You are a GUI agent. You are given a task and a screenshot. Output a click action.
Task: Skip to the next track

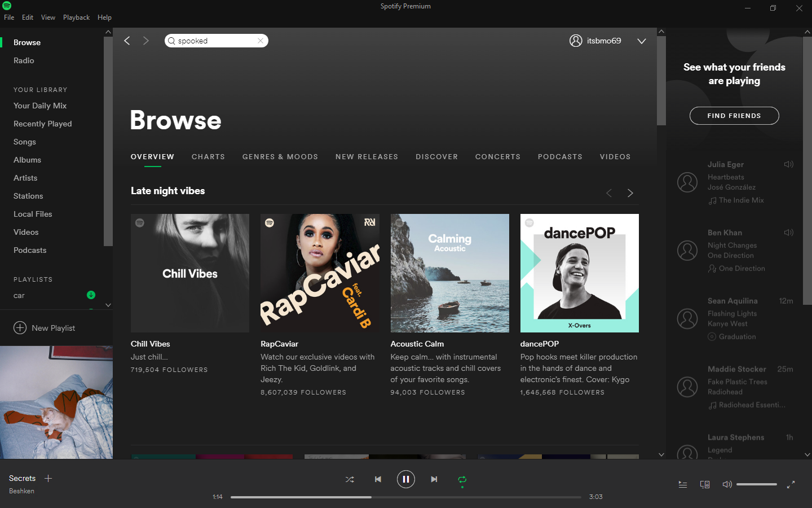click(434, 479)
